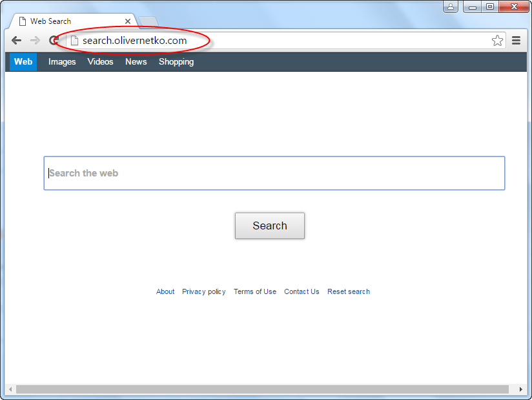This screenshot has height=400, width=532.
Task: Open the Privacy policy link
Action: (203, 291)
